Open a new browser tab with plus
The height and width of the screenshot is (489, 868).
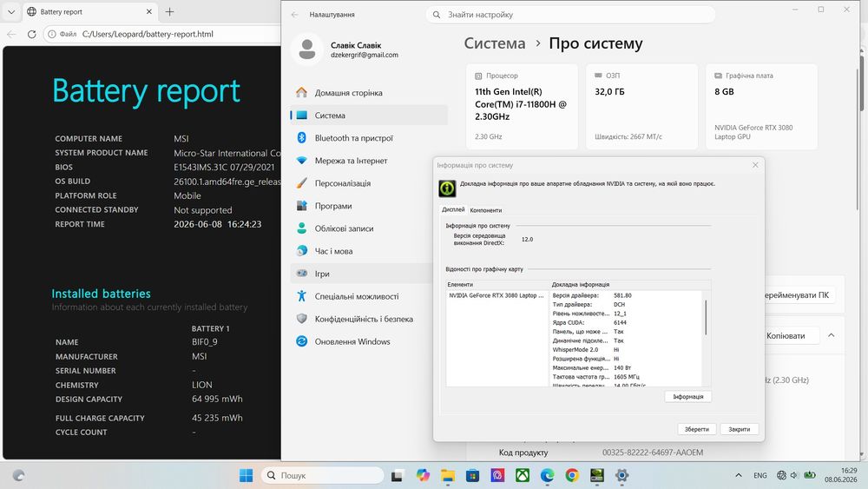(x=170, y=11)
